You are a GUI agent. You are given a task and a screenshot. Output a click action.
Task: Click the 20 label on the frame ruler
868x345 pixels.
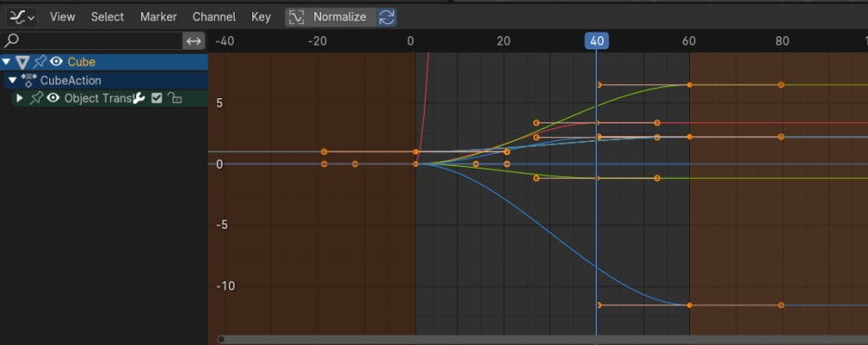click(503, 41)
